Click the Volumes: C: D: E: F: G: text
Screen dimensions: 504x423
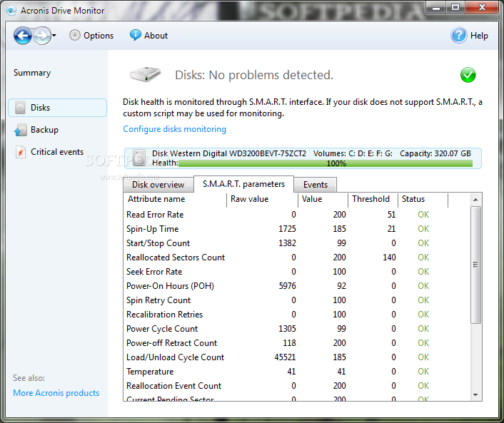[353, 153]
